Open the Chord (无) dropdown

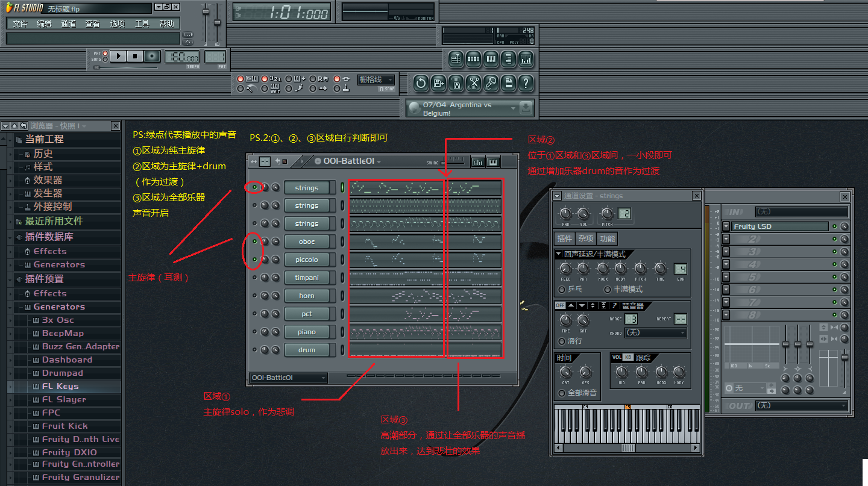pyautogui.click(x=655, y=332)
